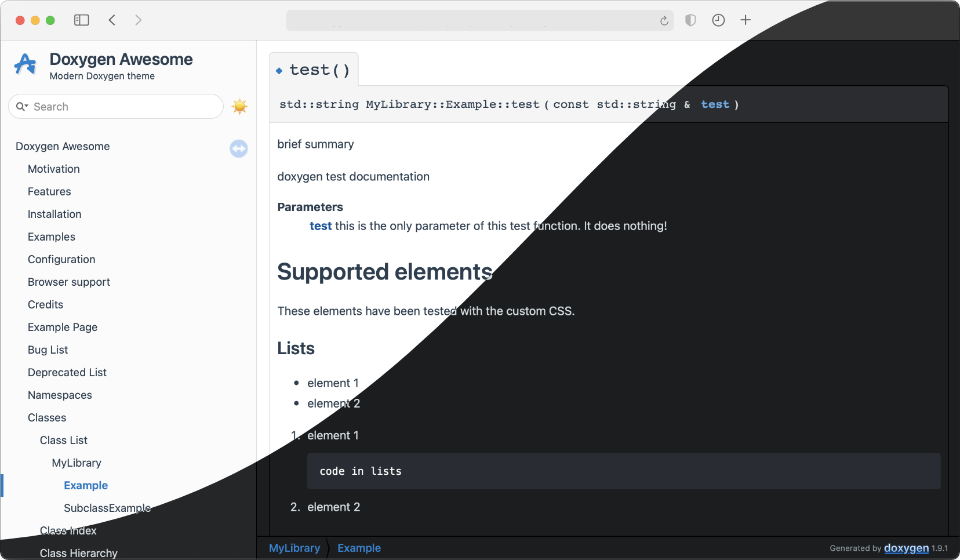Select the Class List tree item
960x560 pixels.
click(x=64, y=441)
